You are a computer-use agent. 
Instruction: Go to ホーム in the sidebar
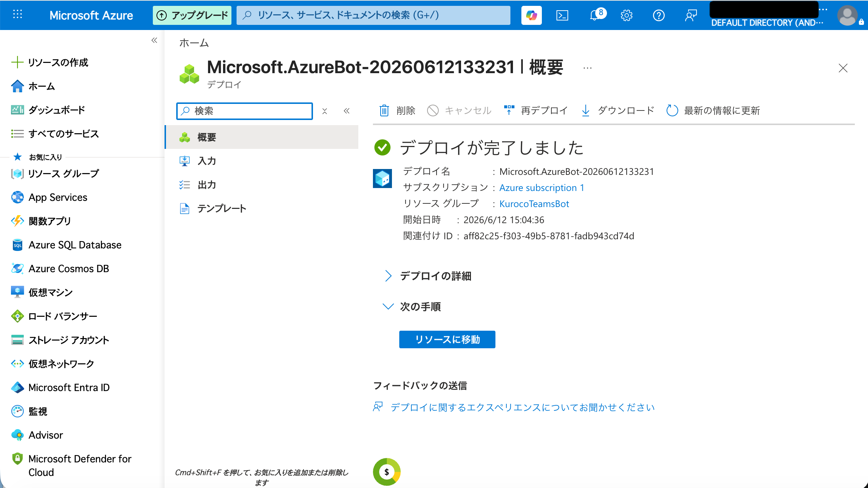coord(33,86)
